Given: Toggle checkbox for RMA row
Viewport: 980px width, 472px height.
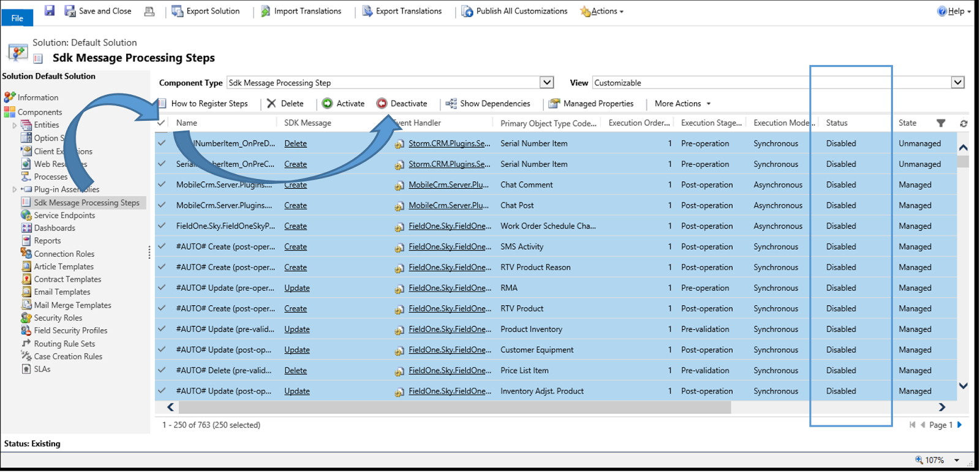Looking at the screenshot, I should point(162,287).
